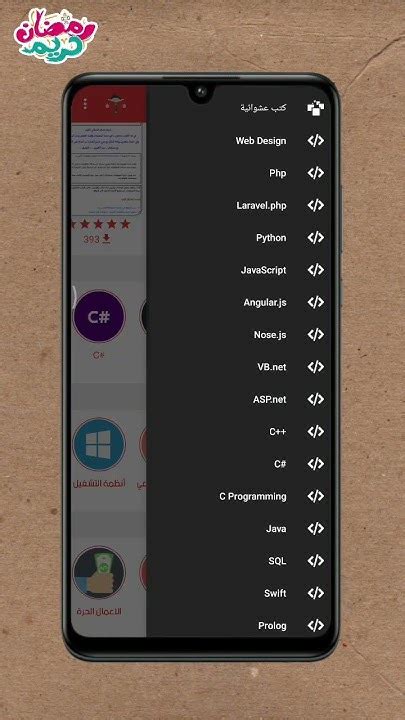Image resolution: width=405 pixels, height=720 pixels.
Task: Go to C Programming books
Action: (253, 496)
